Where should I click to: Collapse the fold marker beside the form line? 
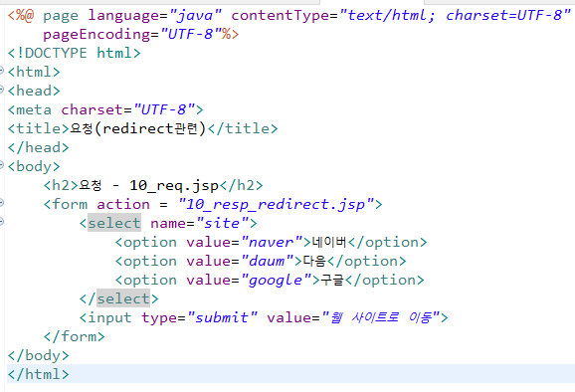pyautogui.click(x=1, y=202)
